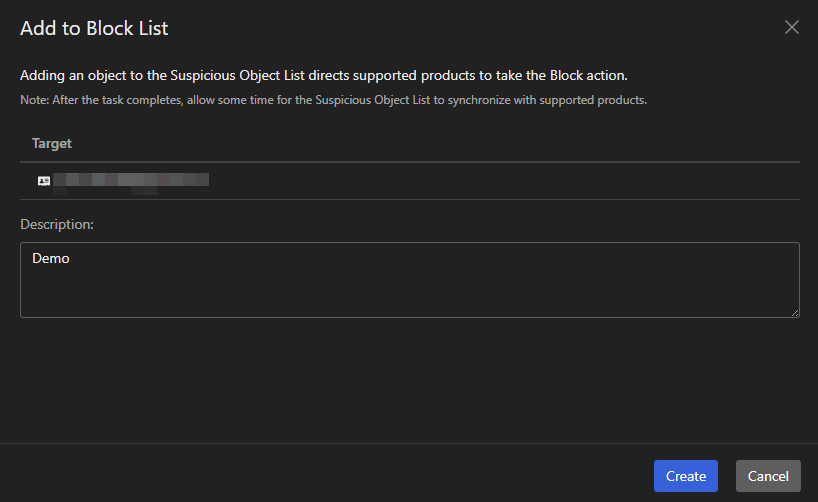The image size is (818, 502).
Task: Close the Add to Block List dialog
Action: point(792,28)
